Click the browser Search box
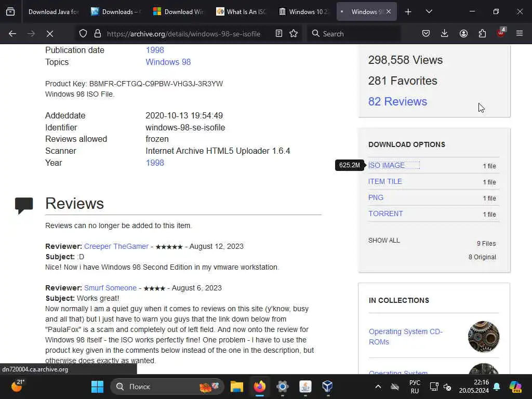 (354, 34)
